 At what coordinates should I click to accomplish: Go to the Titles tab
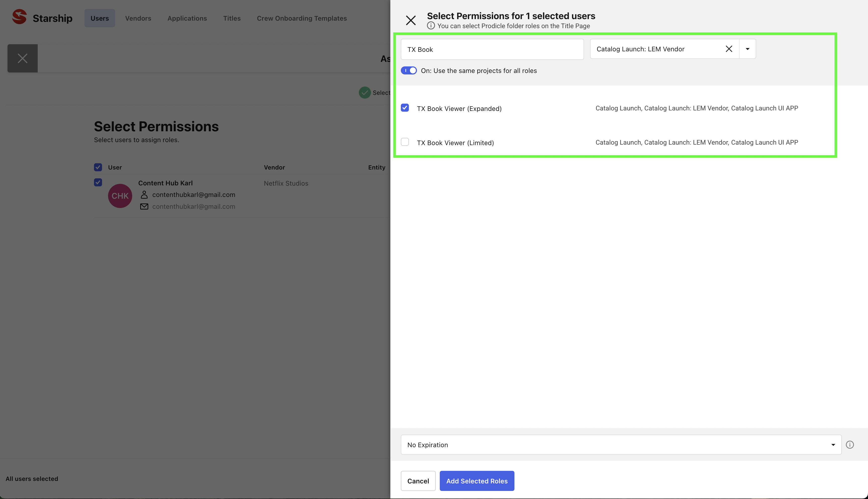232,18
